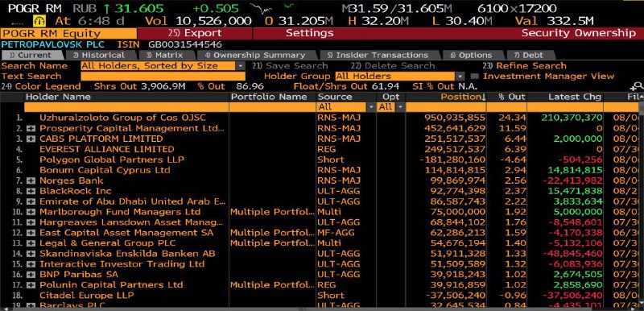Click the Export button

[x=195, y=33]
